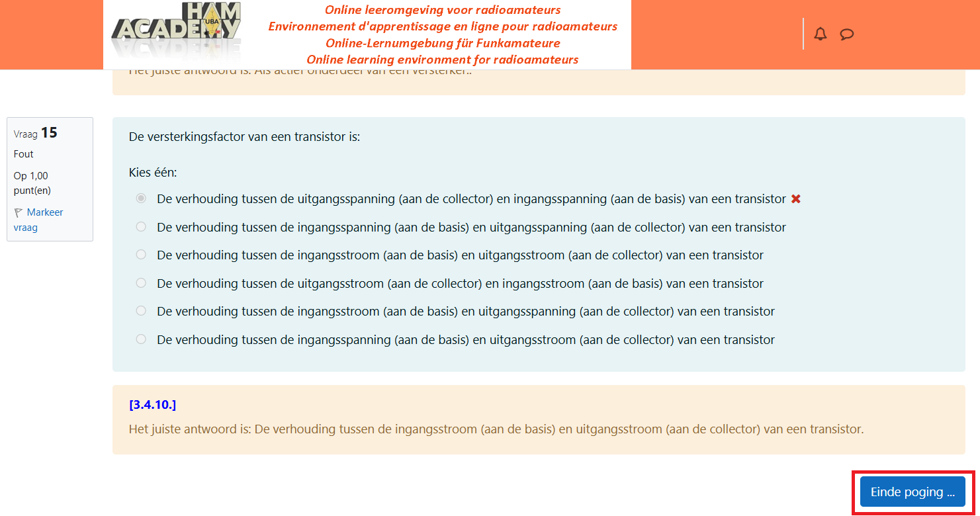This screenshot has height=516, width=980.
Task: Click 'Online-Lernumgebung für Funkamateure' banner line
Action: 443,43
